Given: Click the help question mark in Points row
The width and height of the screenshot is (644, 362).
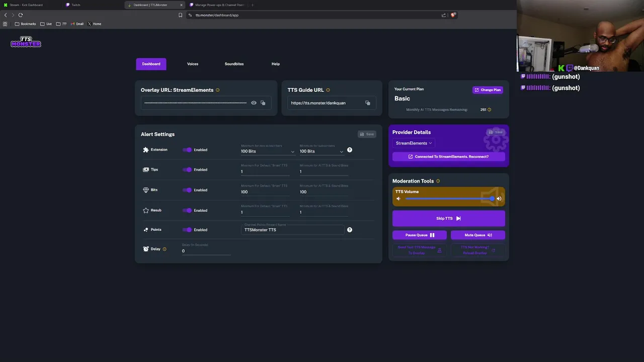Looking at the screenshot, I should (x=350, y=230).
